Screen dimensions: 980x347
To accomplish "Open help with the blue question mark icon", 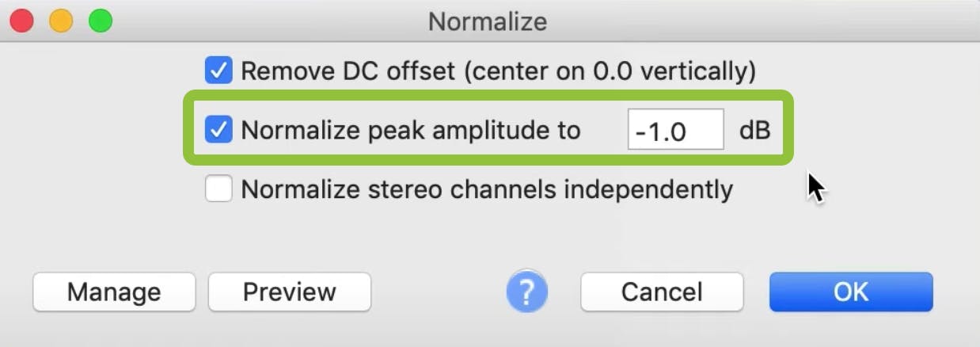I will pos(526,292).
